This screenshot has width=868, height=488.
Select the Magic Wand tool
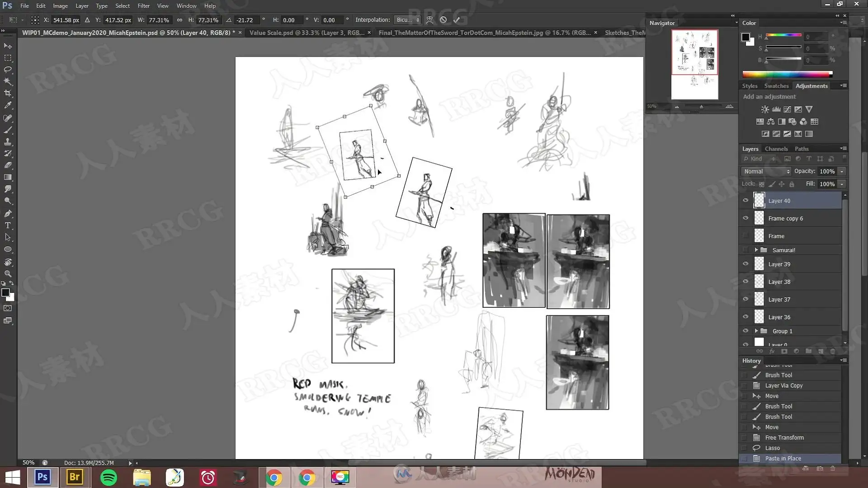point(8,81)
